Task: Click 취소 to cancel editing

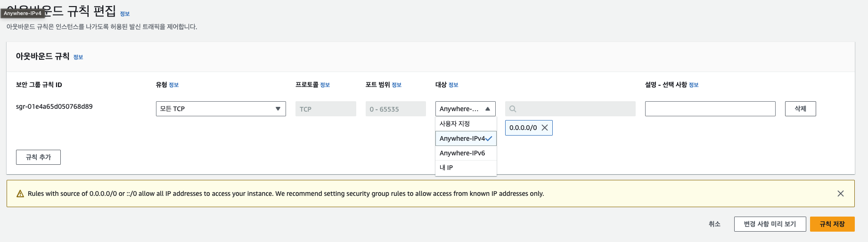Action: pyautogui.click(x=714, y=224)
